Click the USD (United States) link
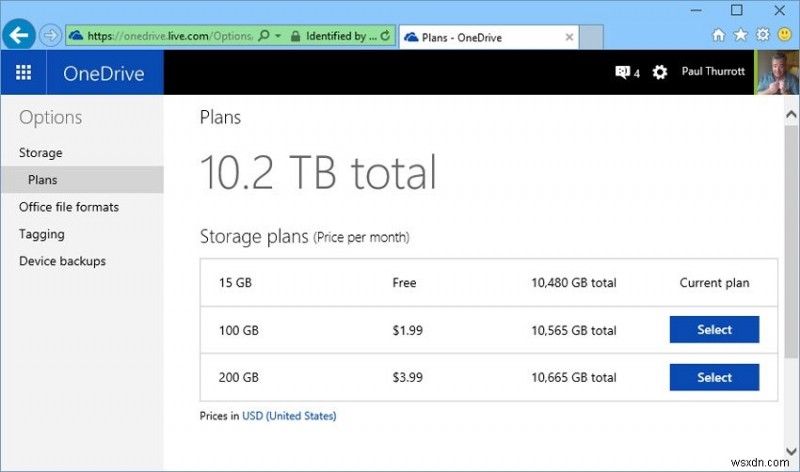The image size is (800, 472). pos(289,416)
